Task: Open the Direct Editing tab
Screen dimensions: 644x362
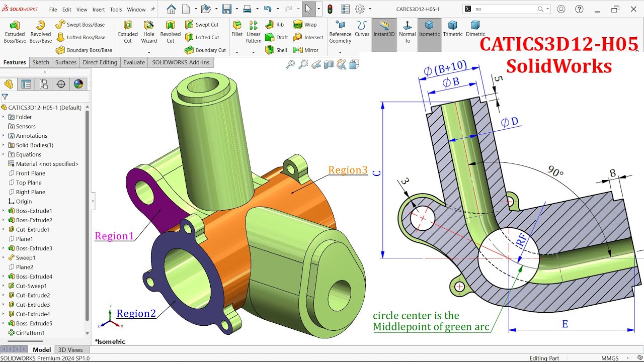Action: click(100, 62)
